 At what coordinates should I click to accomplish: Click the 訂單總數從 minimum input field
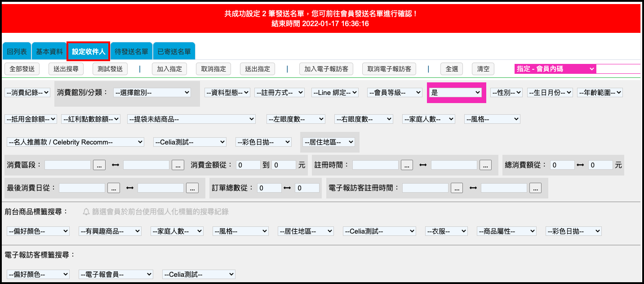tap(269, 188)
